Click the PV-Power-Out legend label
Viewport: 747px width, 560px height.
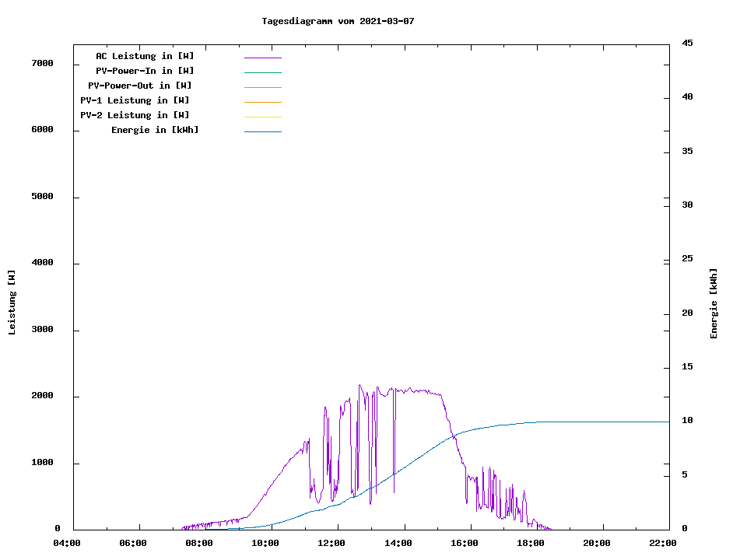tap(140, 86)
